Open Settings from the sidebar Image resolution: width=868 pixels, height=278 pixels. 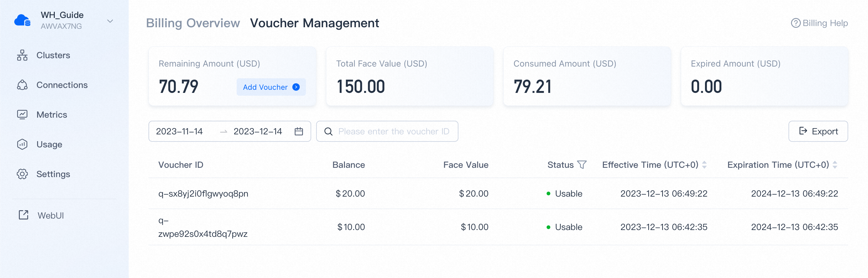[x=53, y=174]
